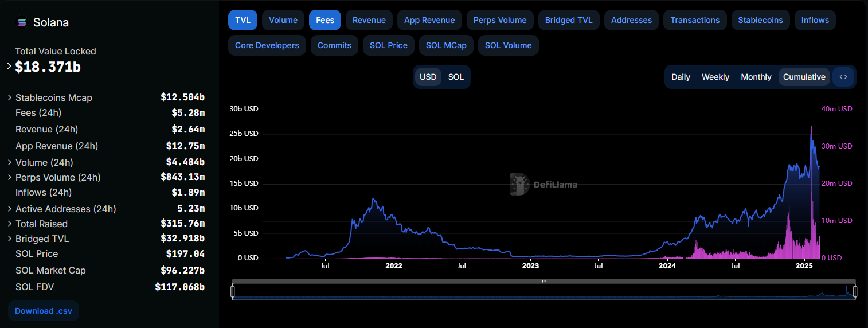Click the right range slider handle
This screenshot has height=328, width=868.
(855, 292)
